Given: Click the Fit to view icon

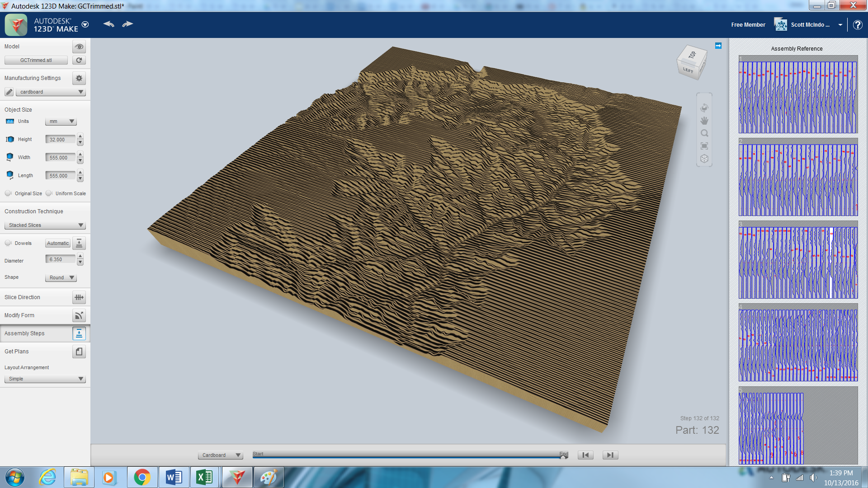Looking at the screenshot, I should click(x=704, y=146).
